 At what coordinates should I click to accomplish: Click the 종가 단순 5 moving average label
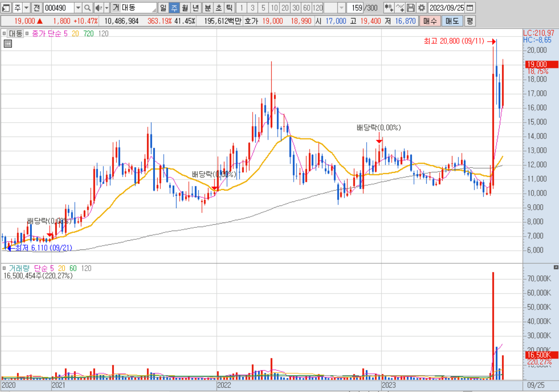[50, 33]
